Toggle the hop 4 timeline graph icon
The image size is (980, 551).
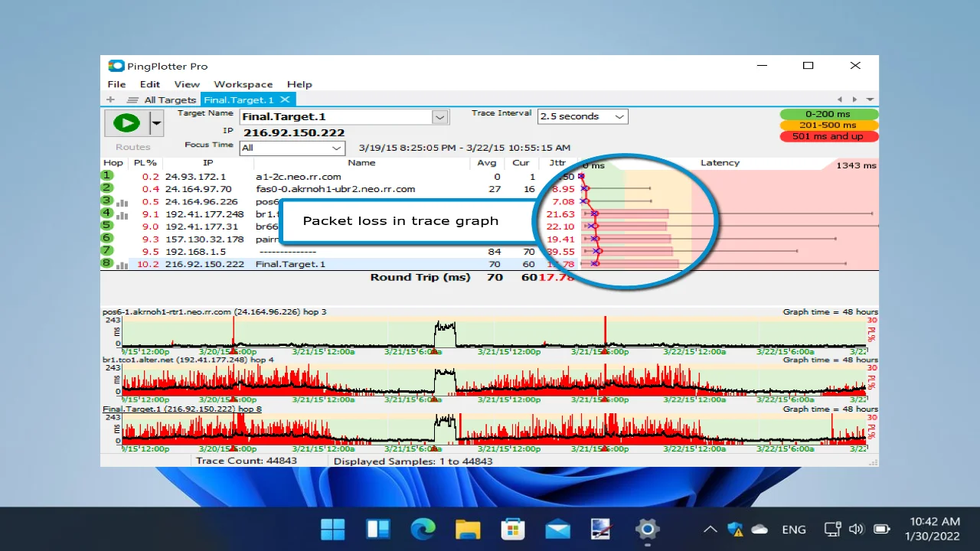pos(122,215)
